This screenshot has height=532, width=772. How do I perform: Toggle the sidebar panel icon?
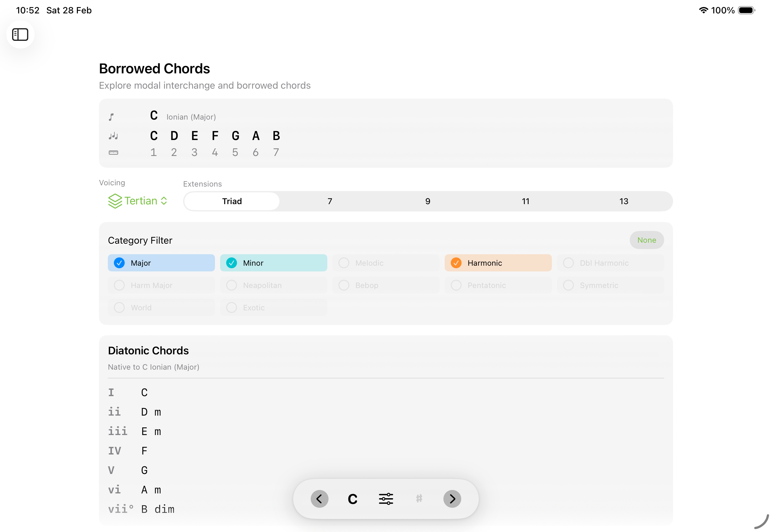click(20, 35)
